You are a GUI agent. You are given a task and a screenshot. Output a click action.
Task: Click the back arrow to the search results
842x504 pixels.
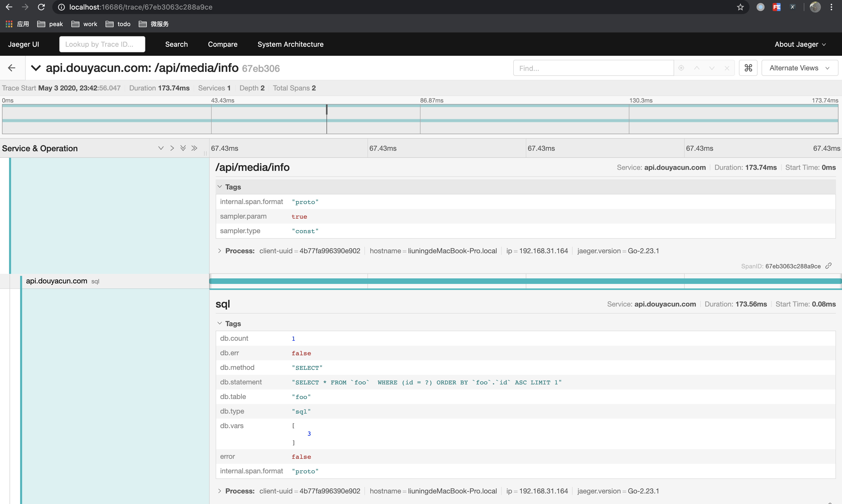point(12,68)
